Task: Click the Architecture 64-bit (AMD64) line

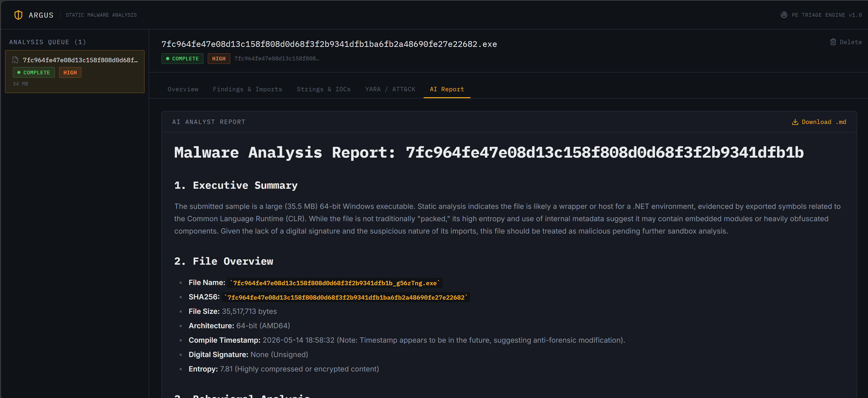Action: [x=239, y=325]
